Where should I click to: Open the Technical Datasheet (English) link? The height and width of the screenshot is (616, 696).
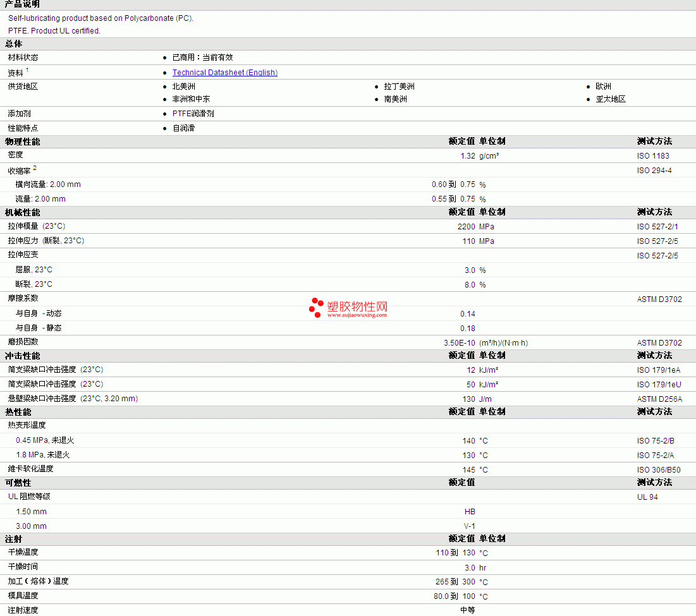pyautogui.click(x=224, y=73)
